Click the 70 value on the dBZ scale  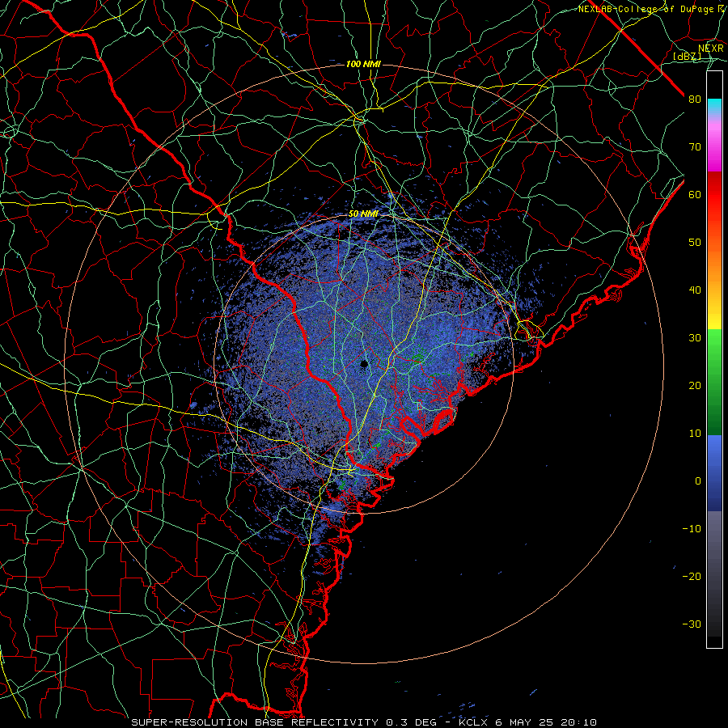[x=695, y=146]
